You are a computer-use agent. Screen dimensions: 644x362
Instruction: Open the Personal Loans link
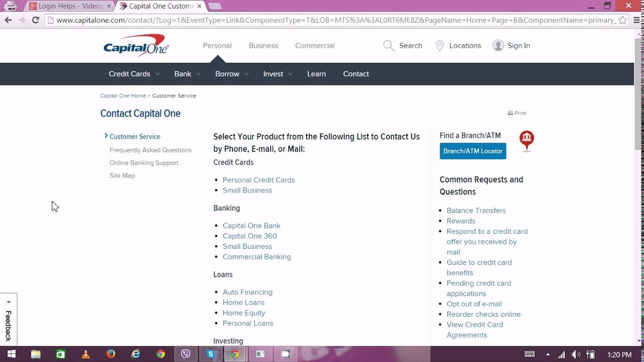pos(248,323)
